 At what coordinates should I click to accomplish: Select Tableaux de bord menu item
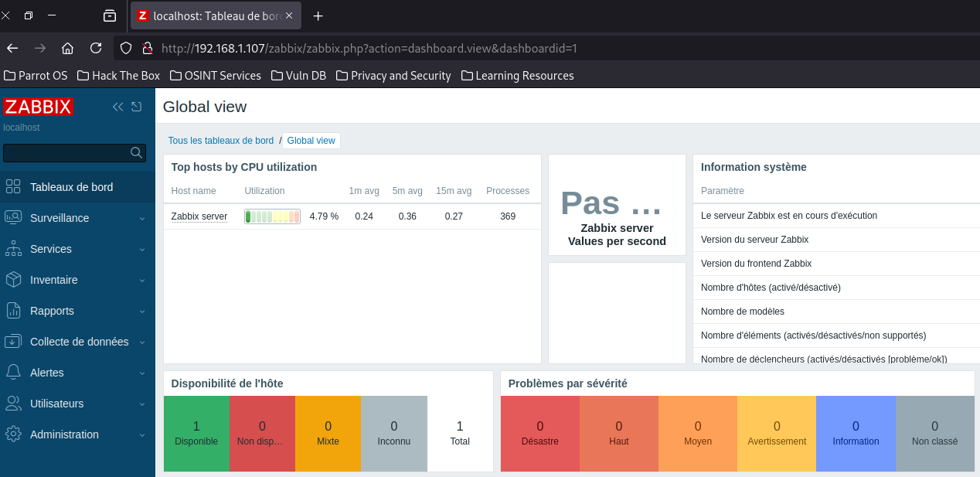77,187
